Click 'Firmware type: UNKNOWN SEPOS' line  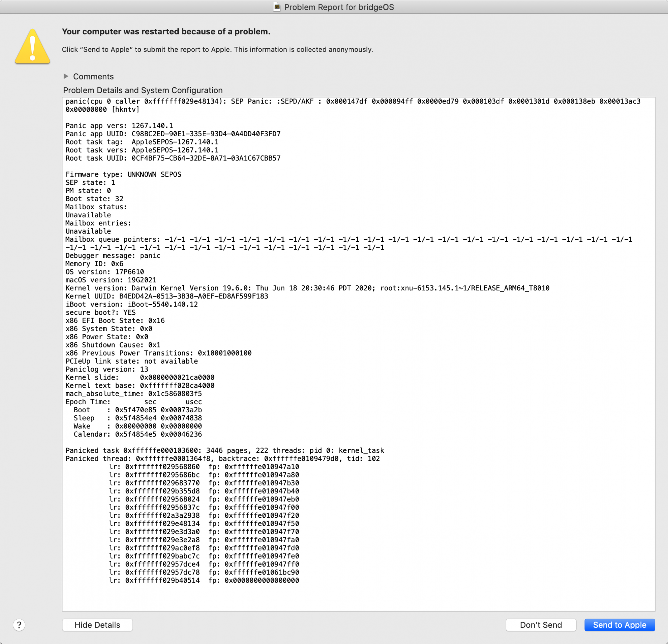pyautogui.click(x=123, y=175)
